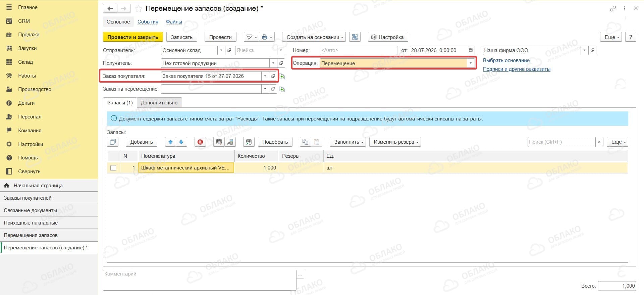Click Провести и закрыть button
644x295 pixels.
point(133,37)
